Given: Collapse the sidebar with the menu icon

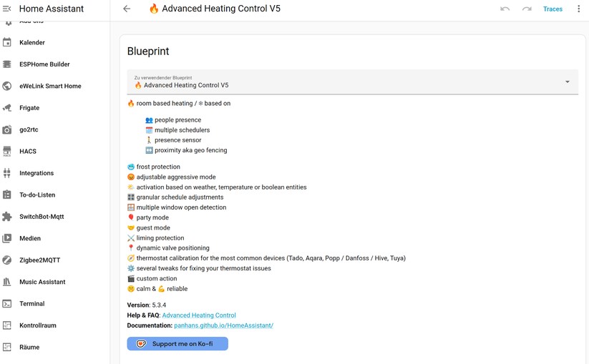Looking at the screenshot, I should (x=6, y=9).
